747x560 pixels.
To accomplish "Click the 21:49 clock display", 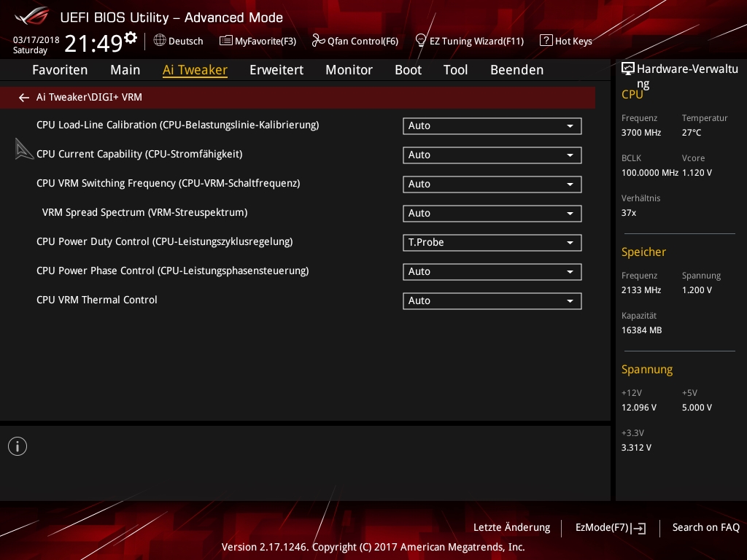I will [93, 43].
